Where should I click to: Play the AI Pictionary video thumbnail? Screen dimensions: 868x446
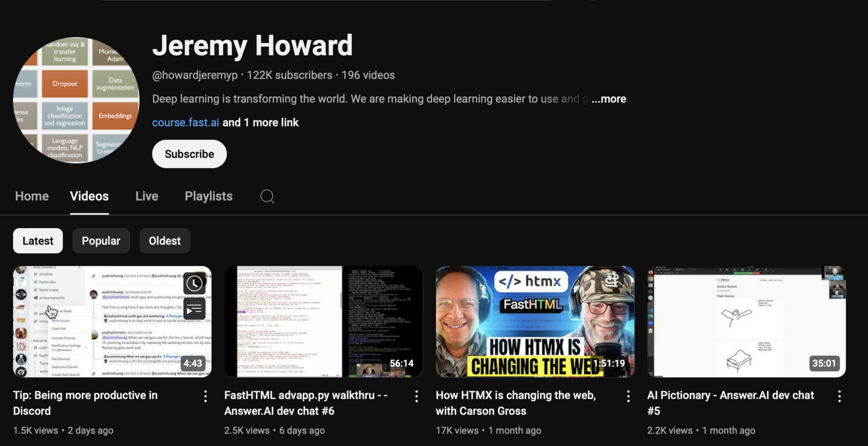[x=746, y=322]
